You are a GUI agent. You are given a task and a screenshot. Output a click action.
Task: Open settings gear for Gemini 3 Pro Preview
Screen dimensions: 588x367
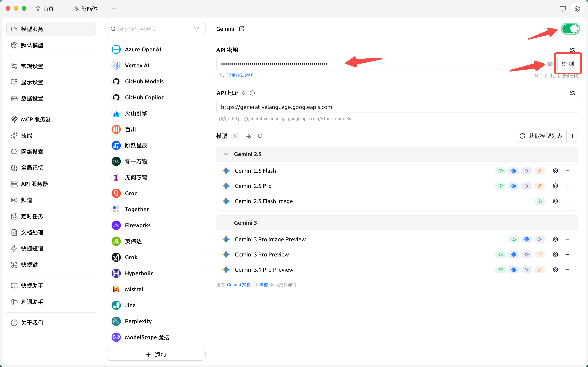[555, 255]
